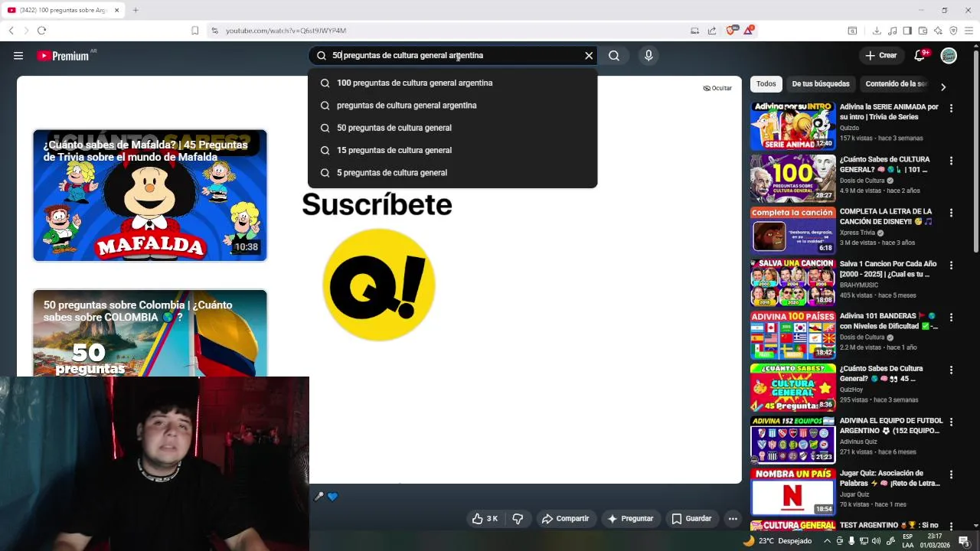
Task: Click Guardar to save video
Action: [691, 519]
